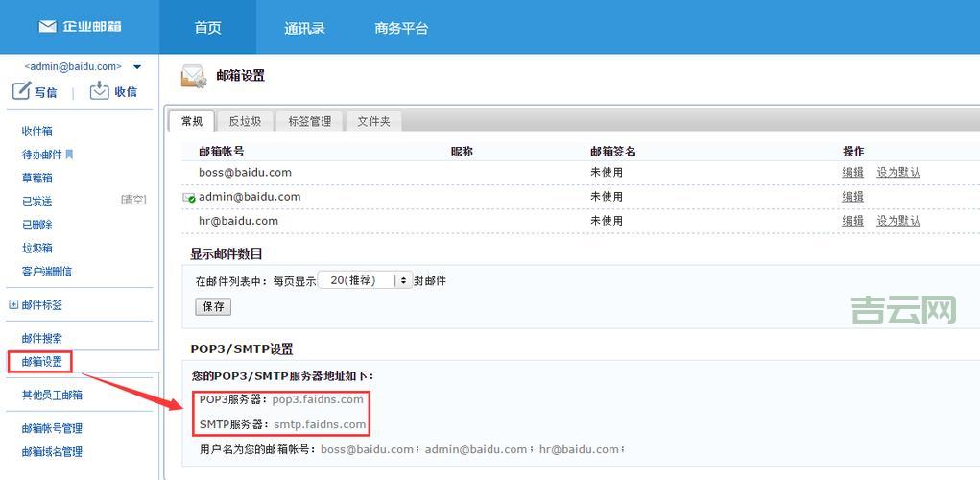Click the pop3.faidns.com server address
The image size is (980, 480).
[318, 399]
